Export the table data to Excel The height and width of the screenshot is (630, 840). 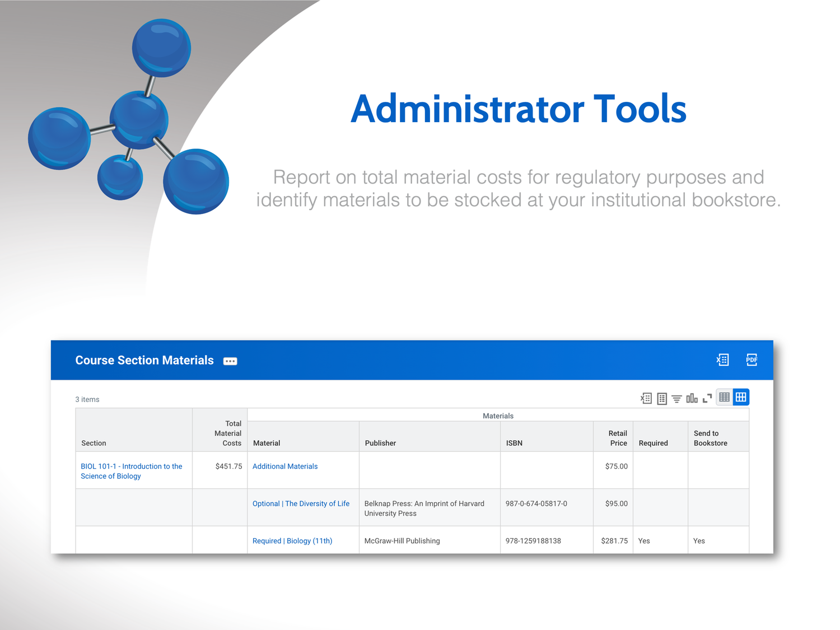tap(646, 398)
